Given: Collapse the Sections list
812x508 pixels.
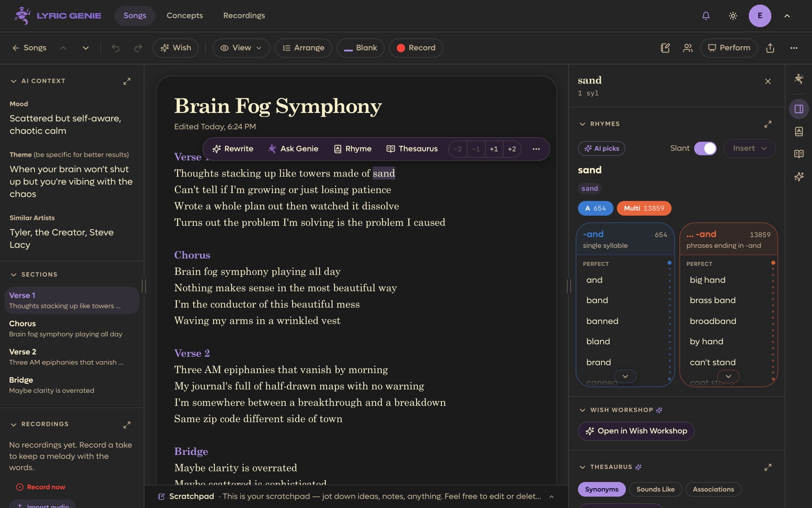Looking at the screenshot, I should point(14,275).
